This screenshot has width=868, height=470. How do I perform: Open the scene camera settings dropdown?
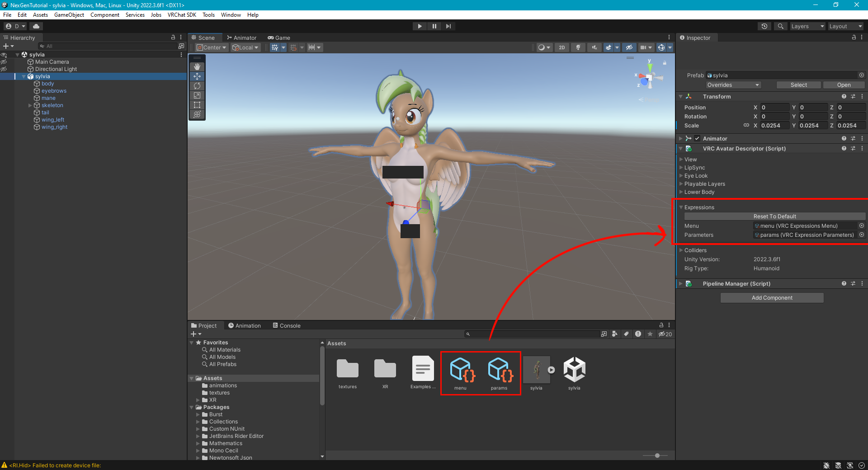click(646, 47)
